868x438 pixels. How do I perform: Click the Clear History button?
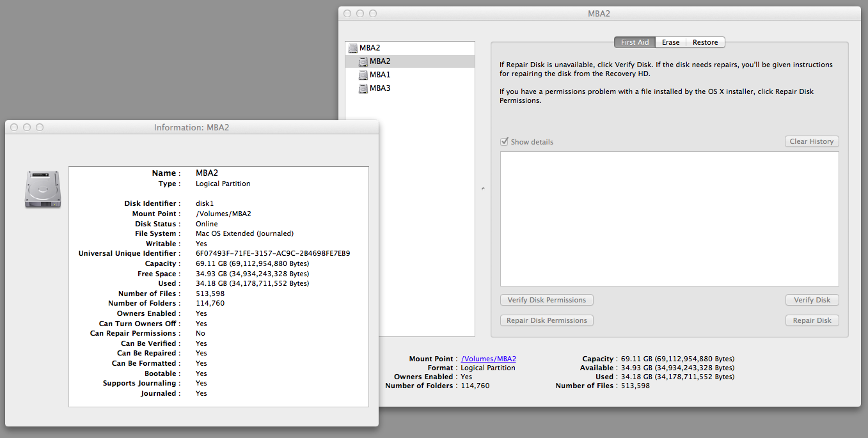point(812,141)
